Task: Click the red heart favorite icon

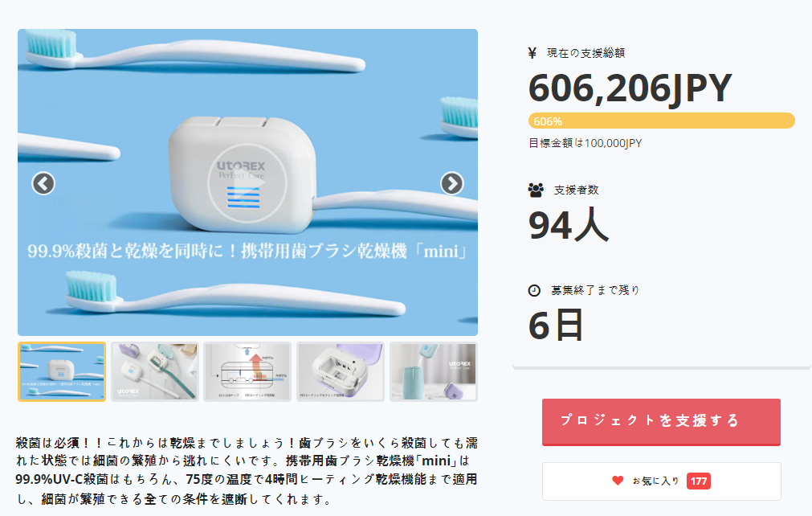Action: [x=618, y=481]
